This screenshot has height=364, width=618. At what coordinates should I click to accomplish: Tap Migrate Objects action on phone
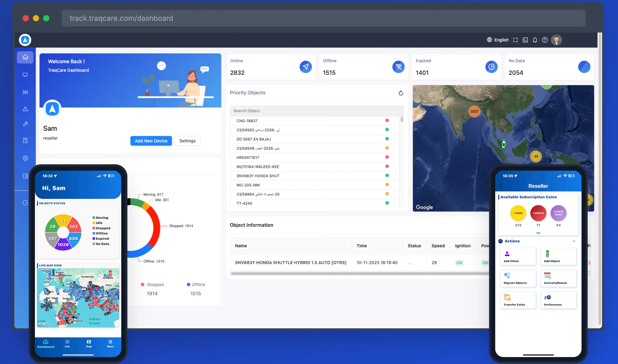pyautogui.click(x=518, y=278)
